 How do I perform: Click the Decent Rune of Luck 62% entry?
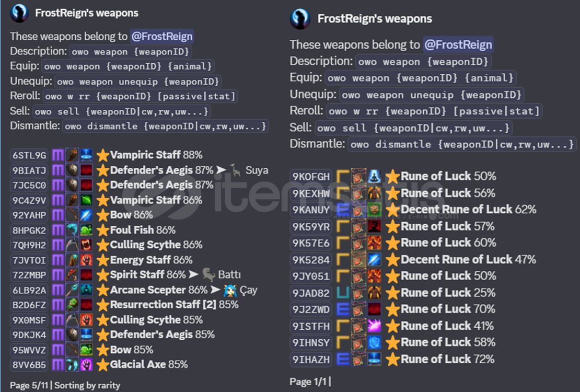[468, 210]
